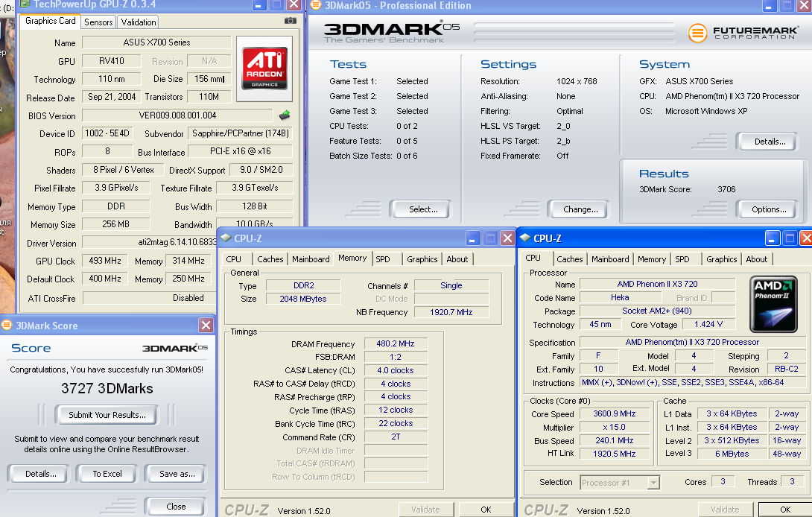Click the GPU-Z title bar icon

pos(25,4)
